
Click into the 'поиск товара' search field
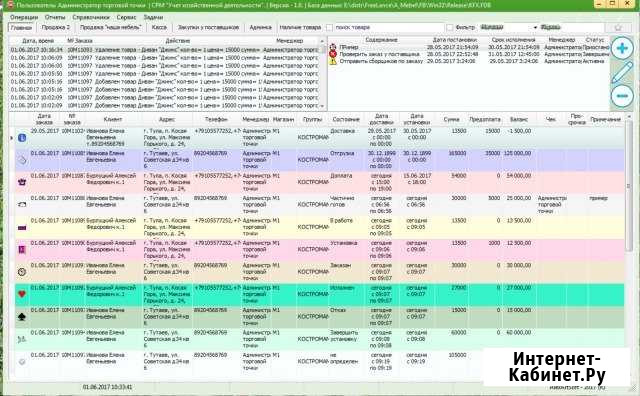pos(389,27)
